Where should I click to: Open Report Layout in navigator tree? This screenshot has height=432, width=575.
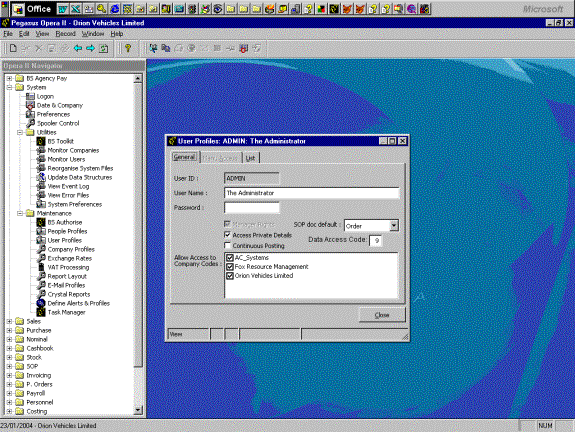67,277
